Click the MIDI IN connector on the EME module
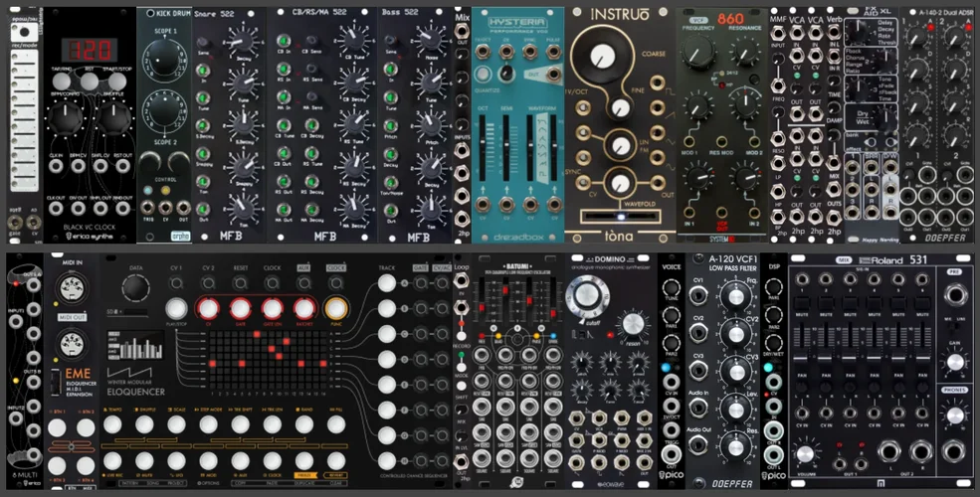This screenshot has width=980, height=497. (x=70, y=288)
